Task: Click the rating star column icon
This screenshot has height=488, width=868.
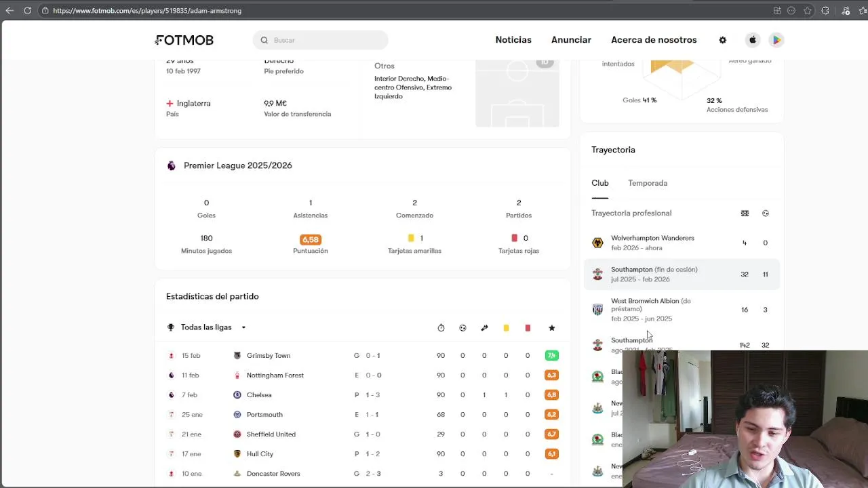Action: 552,328
